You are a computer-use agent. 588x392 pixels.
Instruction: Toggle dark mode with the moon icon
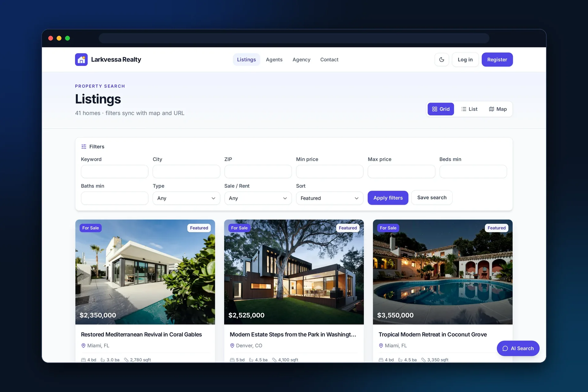[442, 59]
